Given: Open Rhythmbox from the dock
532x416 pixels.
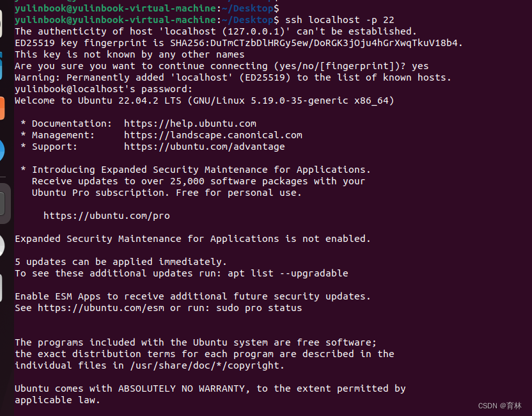Looking at the screenshot, I should coord(2,24).
